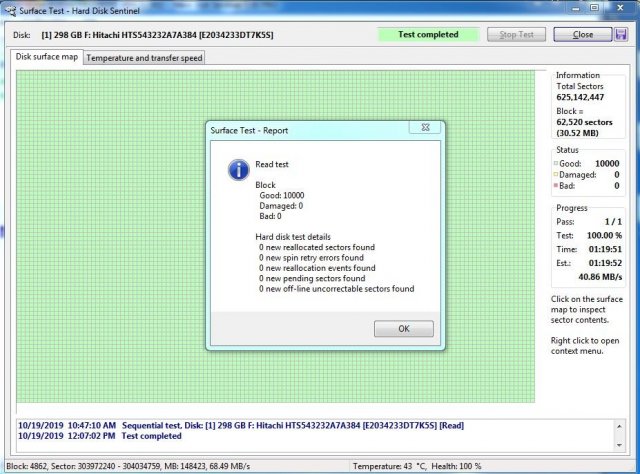Viewport: 640px width, 474px height.
Task: Click '0 new pending sectors found' line
Action: (x=312, y=278)
